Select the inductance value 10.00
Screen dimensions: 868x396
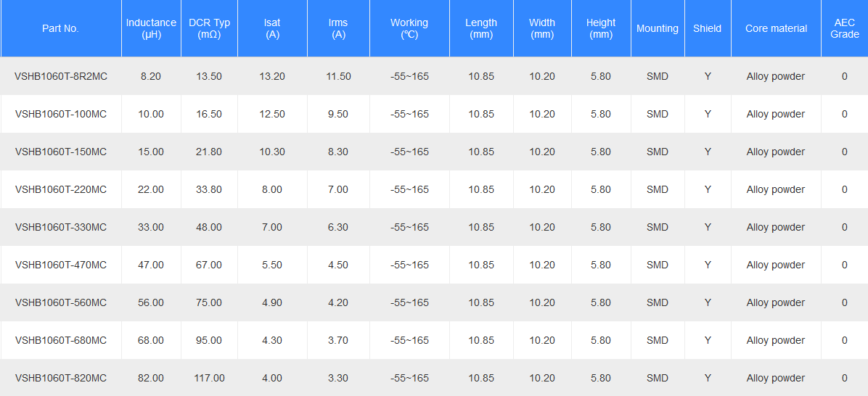pyautogui.click(x=151, y=114)
